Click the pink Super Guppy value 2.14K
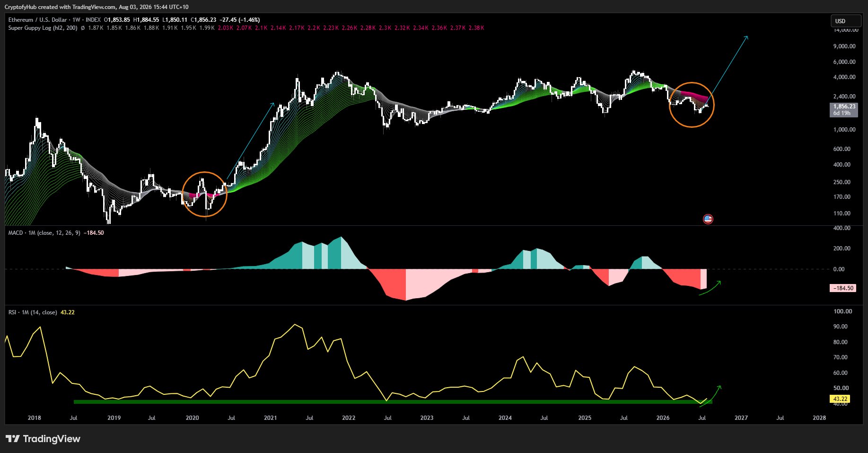The height and width of the screenshot is (453, 868). [x=278, y=28]
